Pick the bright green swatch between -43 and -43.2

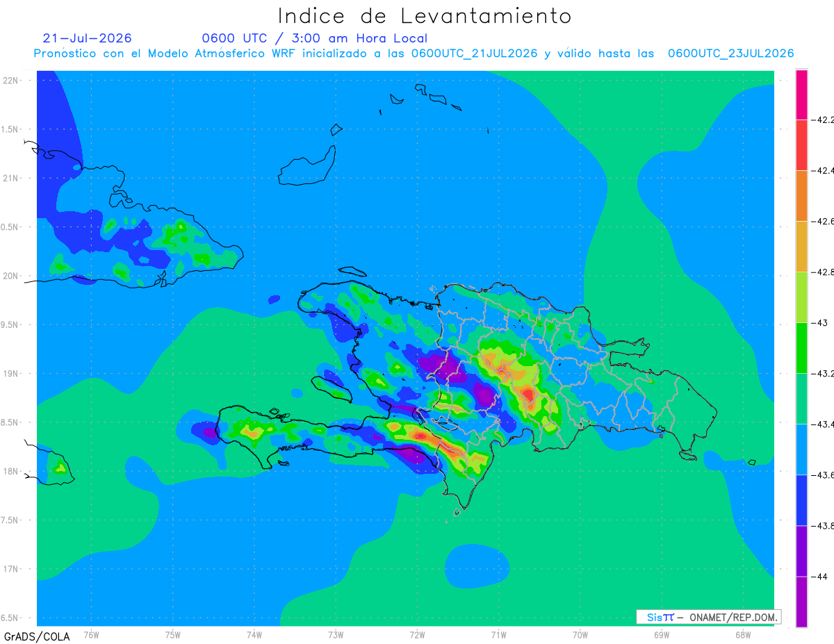(x=801, y=348)
